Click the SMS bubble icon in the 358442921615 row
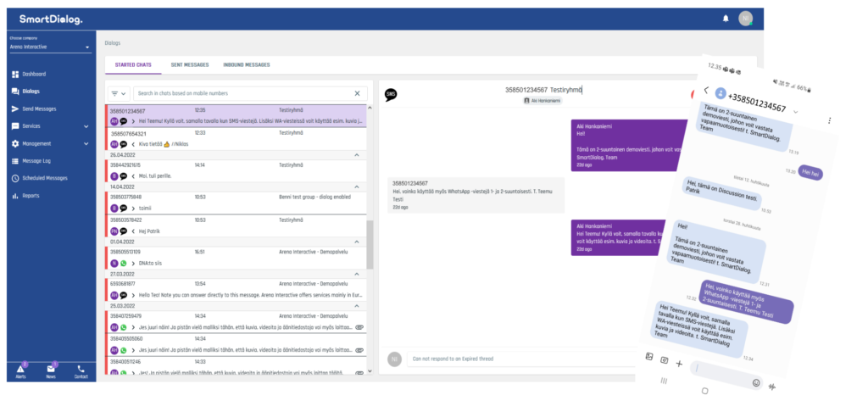The image size is (868, 395). [124, 176]
